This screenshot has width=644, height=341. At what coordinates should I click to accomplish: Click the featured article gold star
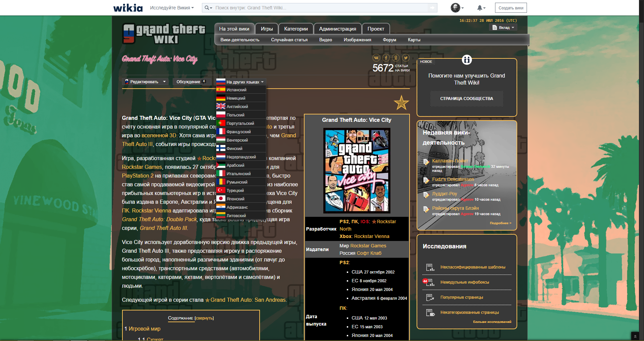point(401,103)
